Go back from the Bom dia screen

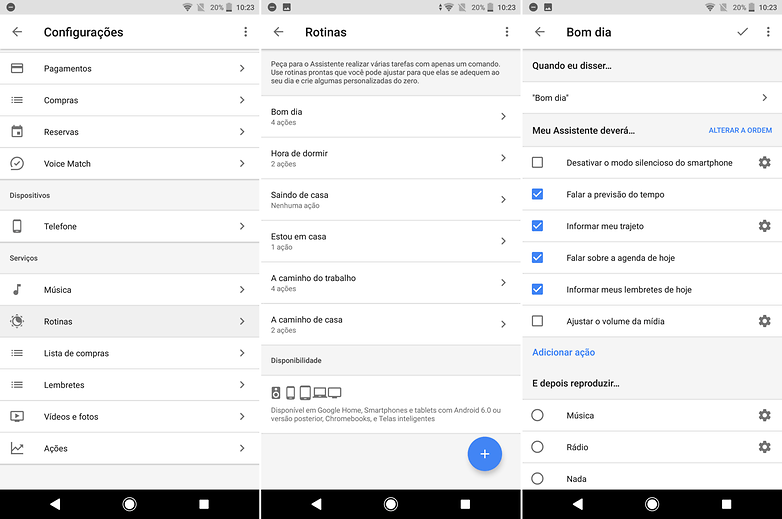point(540,32)
